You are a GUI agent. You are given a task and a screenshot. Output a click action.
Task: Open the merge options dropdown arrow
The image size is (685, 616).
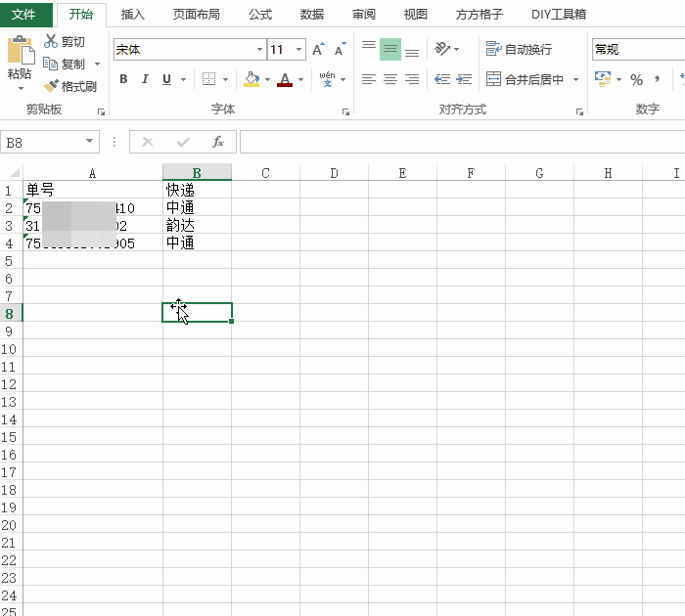575,79
